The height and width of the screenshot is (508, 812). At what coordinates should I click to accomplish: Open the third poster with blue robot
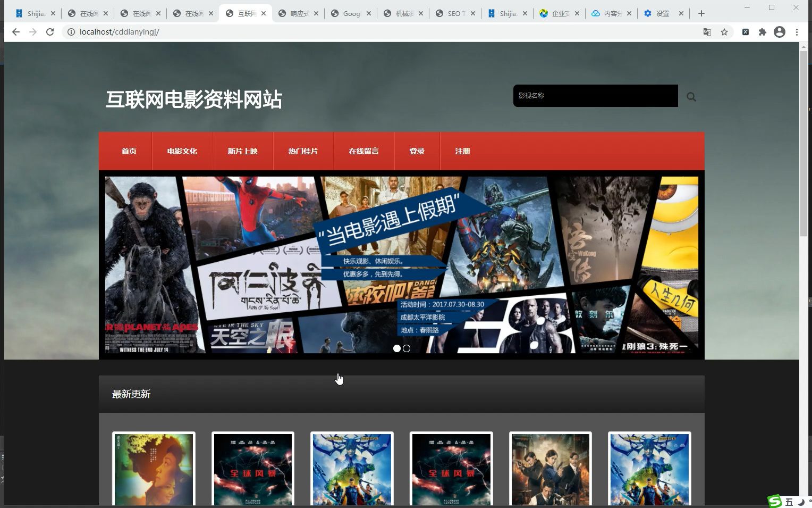[x=352, y=469]
